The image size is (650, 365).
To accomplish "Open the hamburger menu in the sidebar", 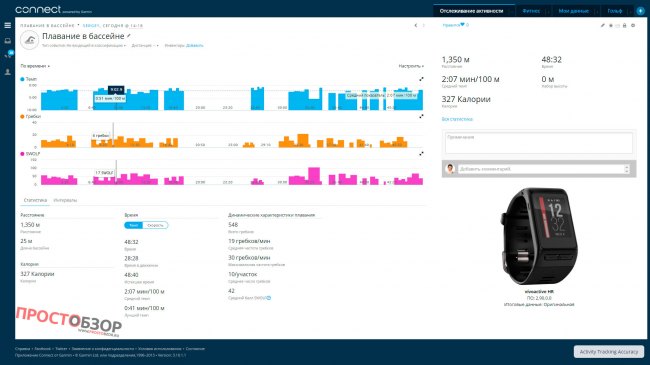I will [7, 25].
